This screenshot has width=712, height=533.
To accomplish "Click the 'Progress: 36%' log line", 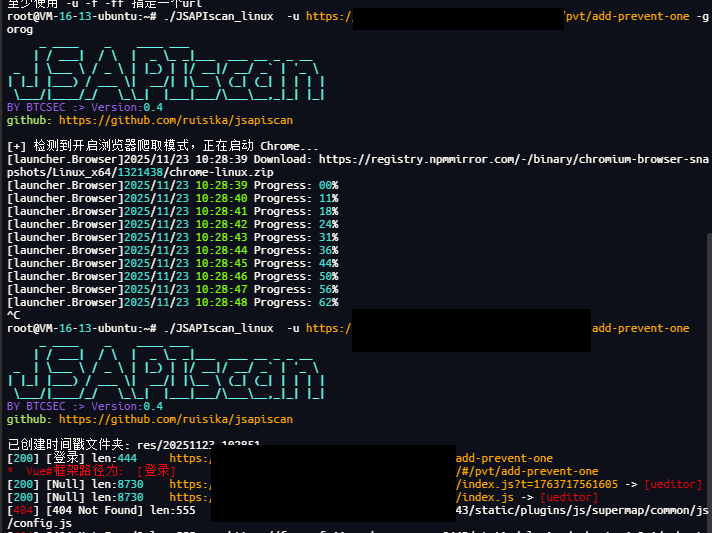I will pyautogui.click(x=173, y=251).
